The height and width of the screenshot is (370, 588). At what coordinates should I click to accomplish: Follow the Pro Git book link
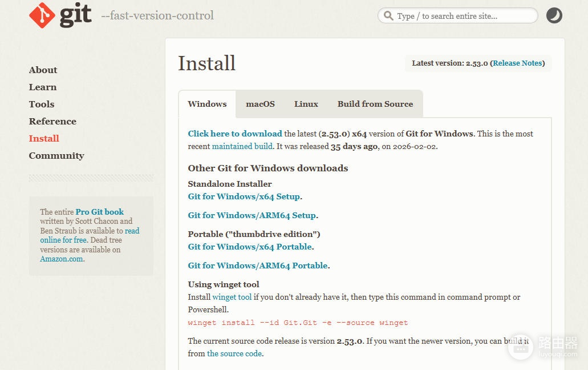[99, 212]
